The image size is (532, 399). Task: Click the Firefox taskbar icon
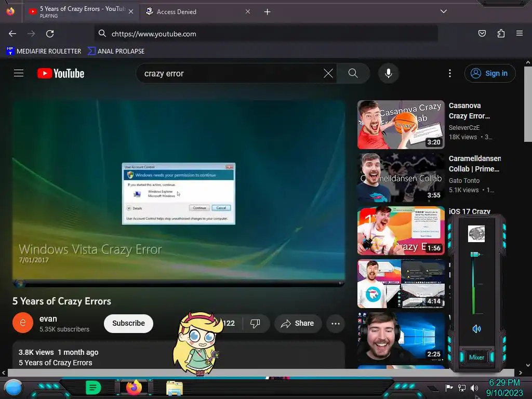tap(134, 388)
